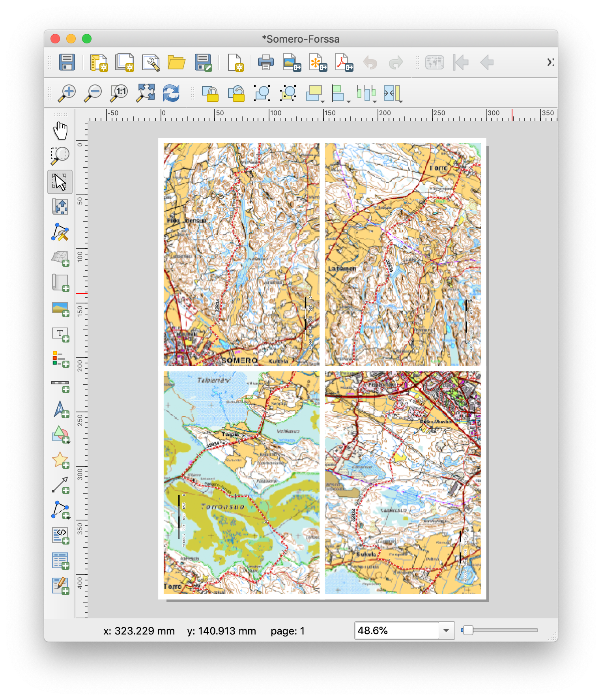Add an HTML frame item

tap(60, 536)
